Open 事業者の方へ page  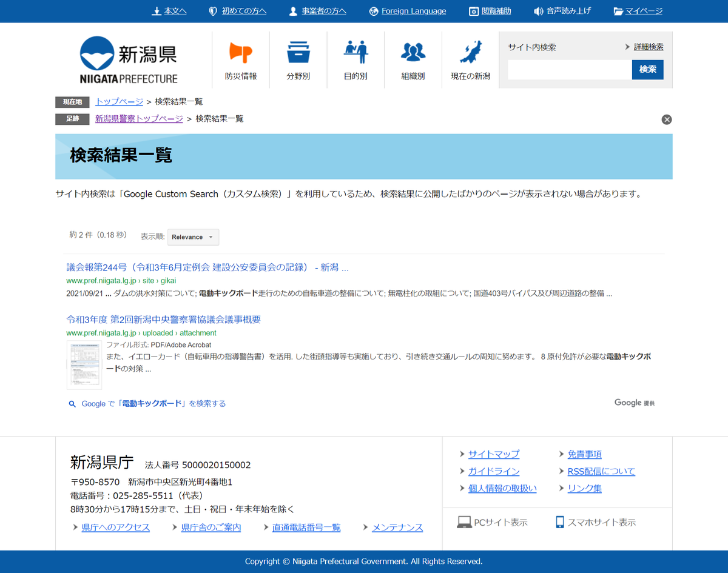[324, 11]
